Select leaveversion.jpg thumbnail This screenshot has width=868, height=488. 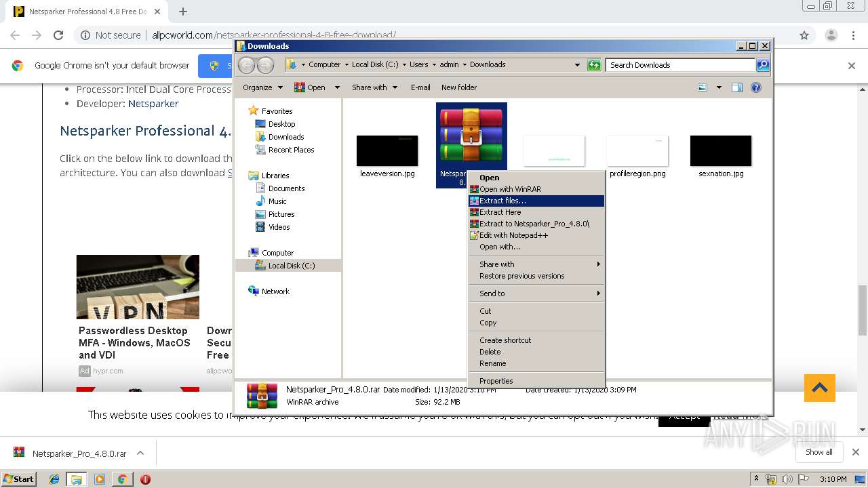click(387, 150)
